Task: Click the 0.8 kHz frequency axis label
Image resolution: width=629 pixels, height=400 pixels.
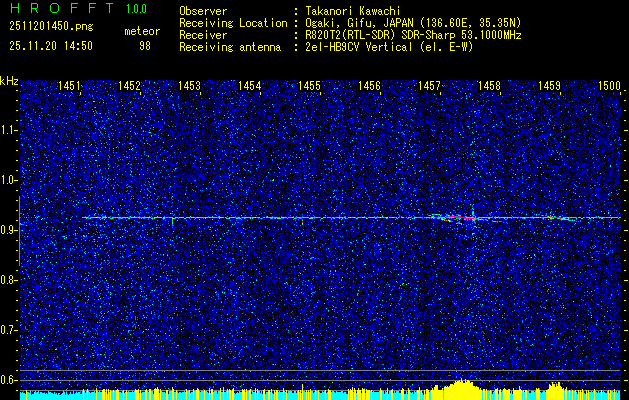Action: pyautogui.click(x=8, y=280)
